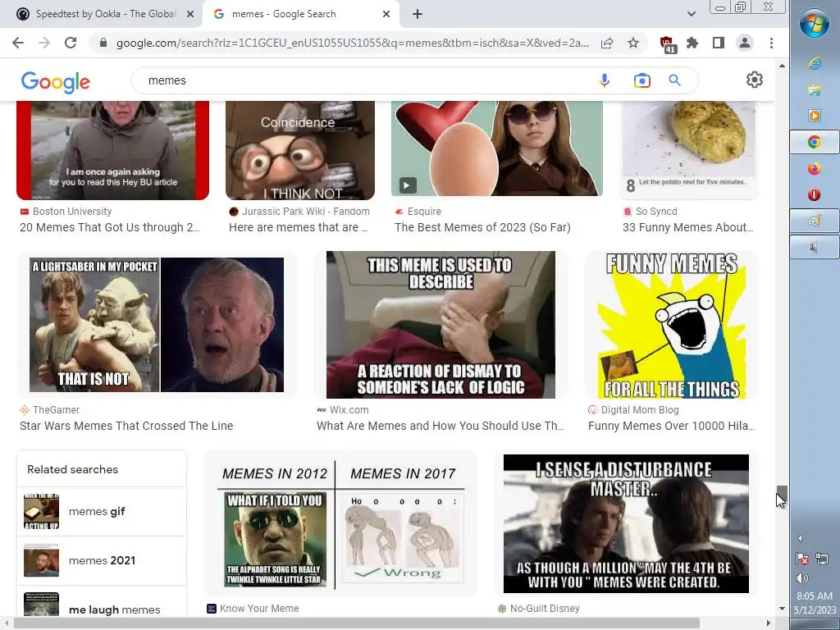Open the Chrome three-dot menu

(771, 43)
